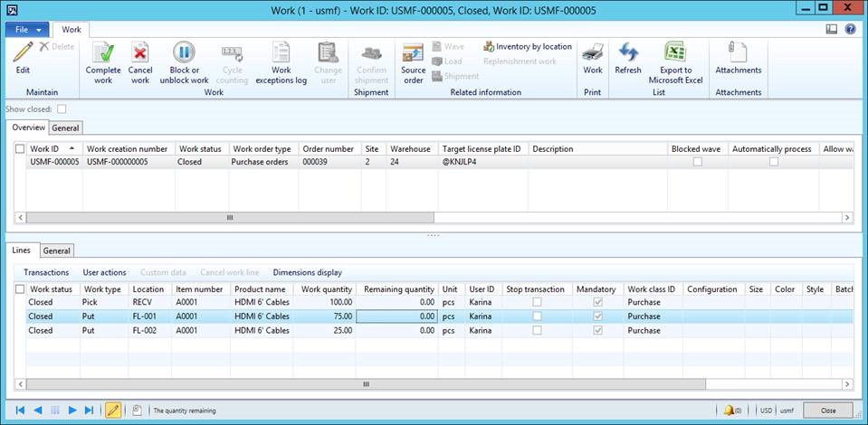This screenshot has height=425, width=868.
Task: Click the Dimensions display button
Action: pos(307,272)
